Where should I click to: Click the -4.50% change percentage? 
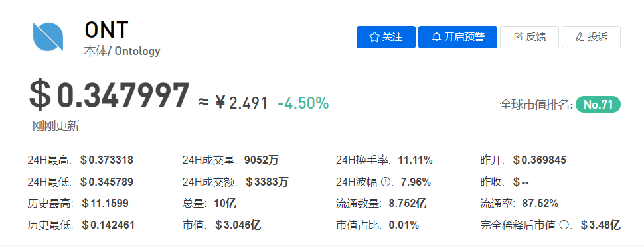click(303, 103)
